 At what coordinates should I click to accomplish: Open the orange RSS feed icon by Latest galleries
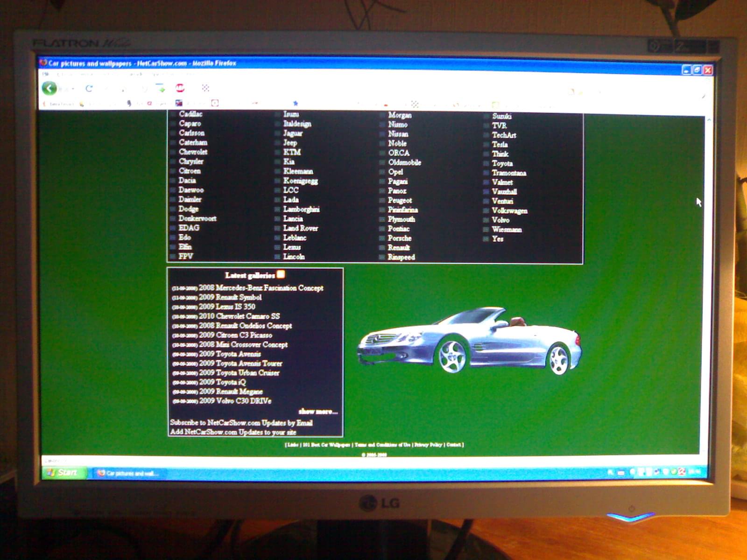pos(281,274)
